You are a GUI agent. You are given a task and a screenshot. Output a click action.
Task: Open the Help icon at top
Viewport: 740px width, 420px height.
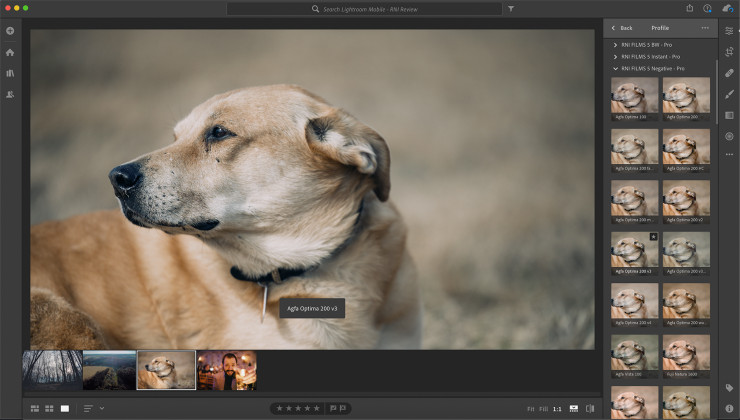tap(707, 8)
